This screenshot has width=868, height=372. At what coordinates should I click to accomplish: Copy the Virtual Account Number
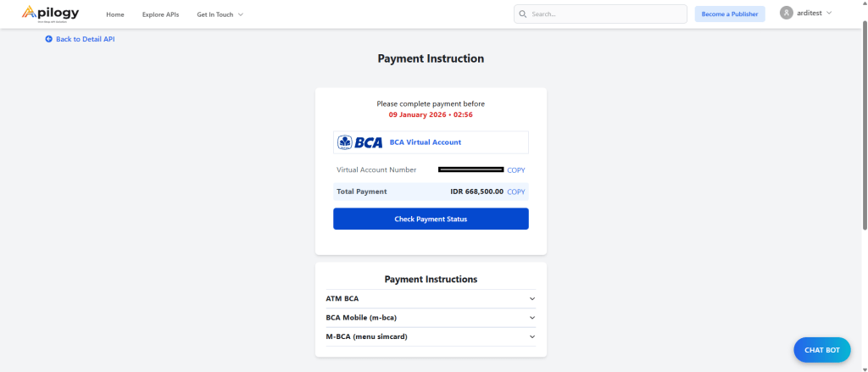point(515,170)
